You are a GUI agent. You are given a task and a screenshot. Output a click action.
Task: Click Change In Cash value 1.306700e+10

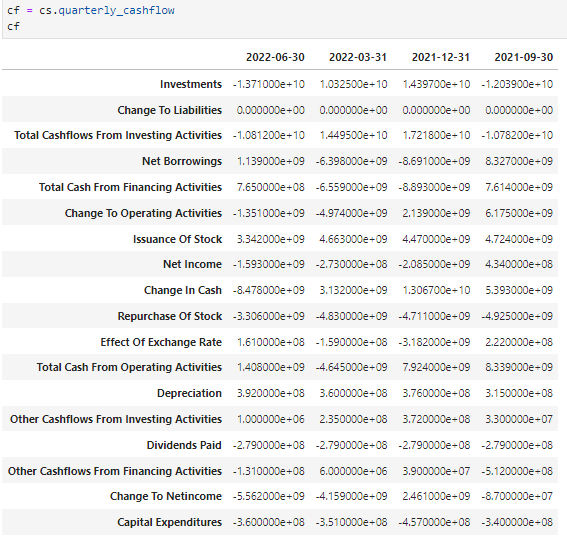[x=436, y=290]
